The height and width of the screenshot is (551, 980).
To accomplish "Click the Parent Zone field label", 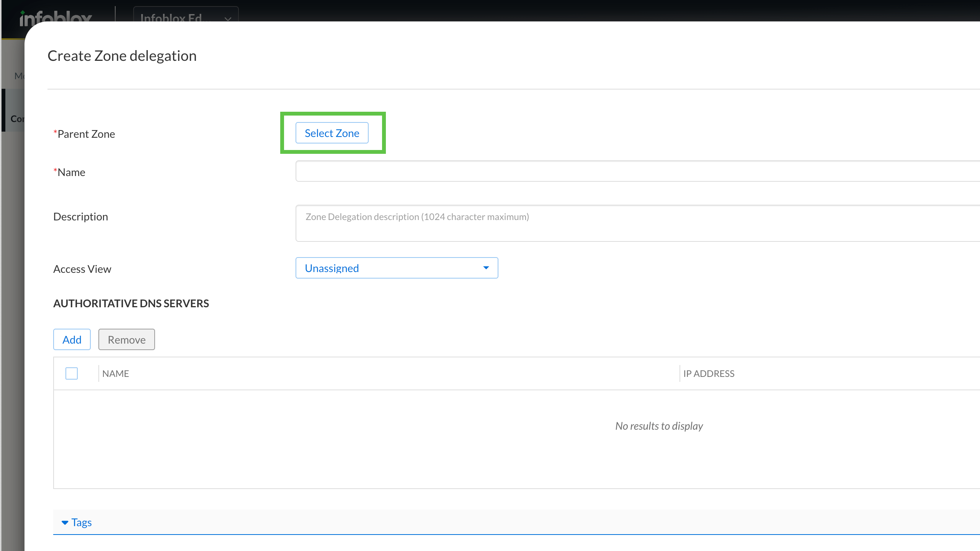I will point(86,134).
